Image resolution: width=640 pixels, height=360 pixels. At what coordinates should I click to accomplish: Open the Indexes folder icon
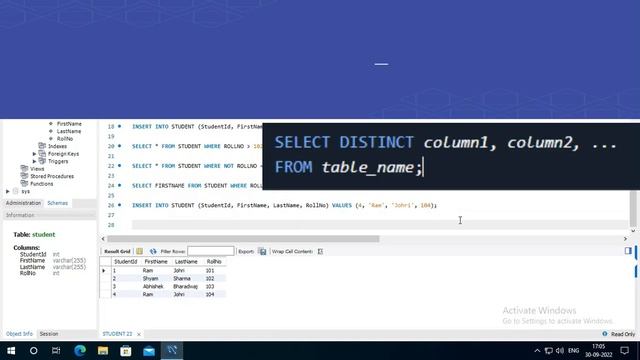[42, 146]
